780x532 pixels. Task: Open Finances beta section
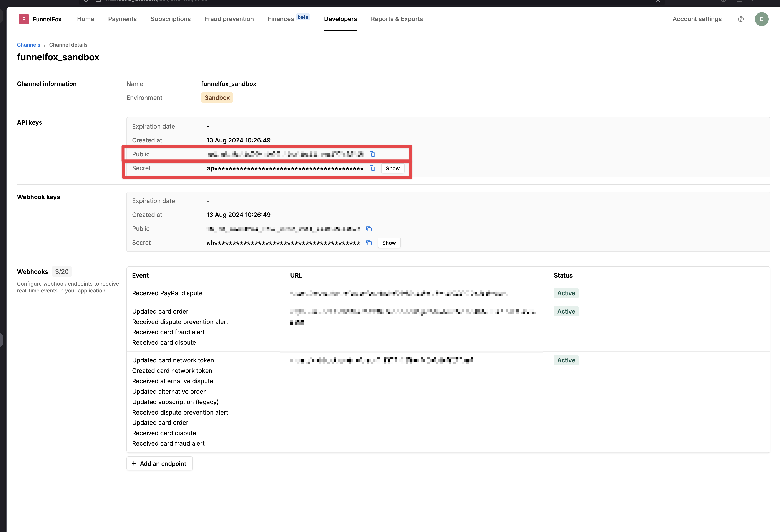coord(281,19)
